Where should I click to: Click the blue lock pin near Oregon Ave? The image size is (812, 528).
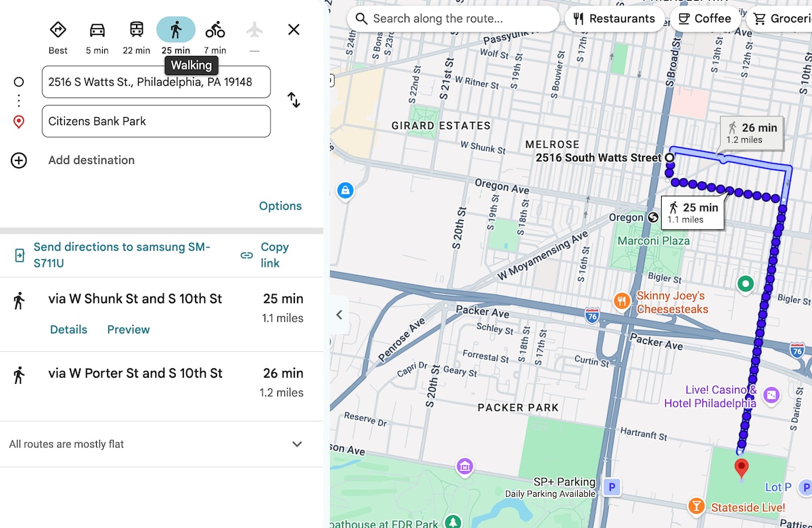[x=345, y=191]
